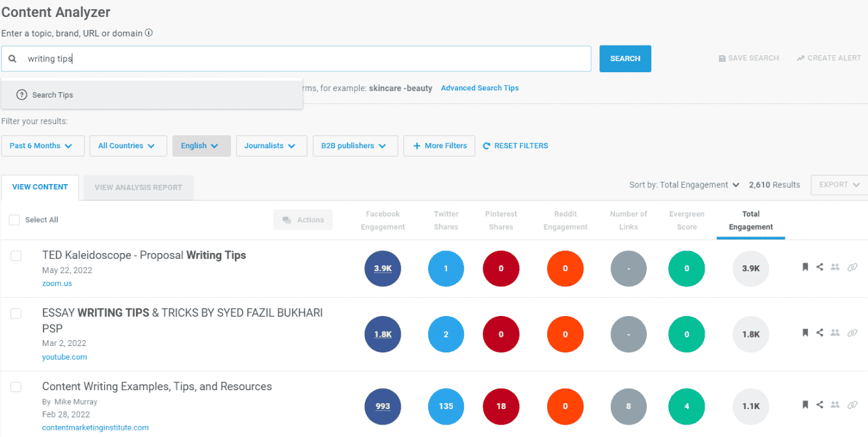Click the 2,610 Results count

(774, 185)
